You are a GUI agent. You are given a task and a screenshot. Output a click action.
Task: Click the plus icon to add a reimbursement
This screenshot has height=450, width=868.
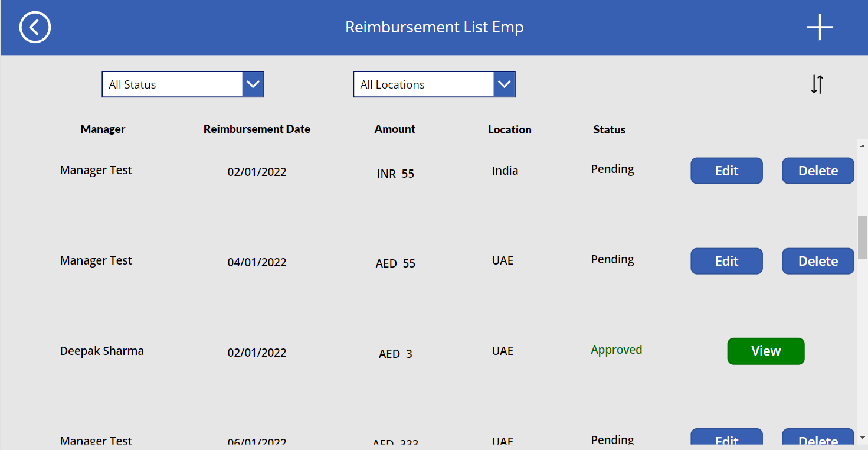(x=819, y=27)
